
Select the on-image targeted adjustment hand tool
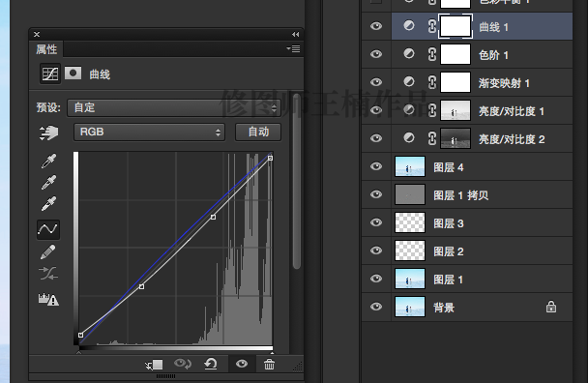coord(48,133)
